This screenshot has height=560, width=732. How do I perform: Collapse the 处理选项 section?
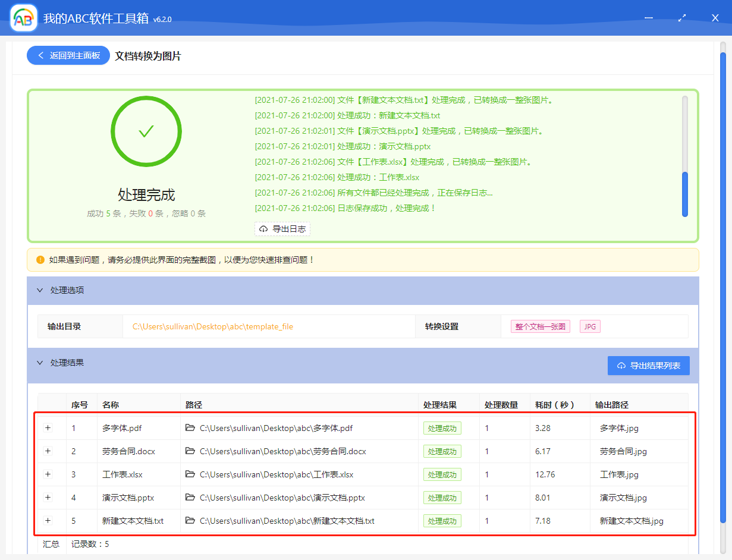(x=40, y=291)
